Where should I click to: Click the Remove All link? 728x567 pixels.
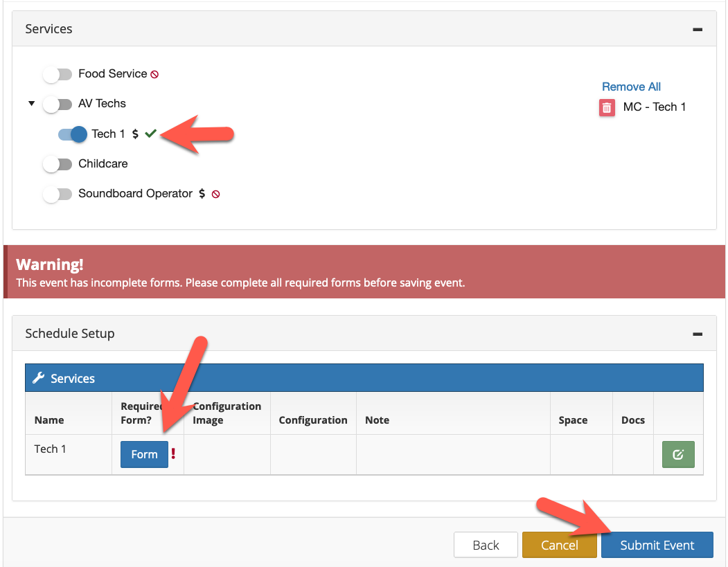631,87
